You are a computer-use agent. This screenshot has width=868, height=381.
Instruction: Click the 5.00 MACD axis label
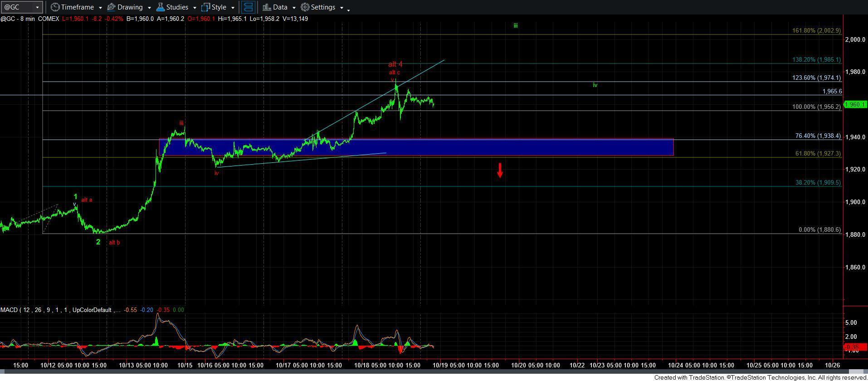(x=851, y=323)
